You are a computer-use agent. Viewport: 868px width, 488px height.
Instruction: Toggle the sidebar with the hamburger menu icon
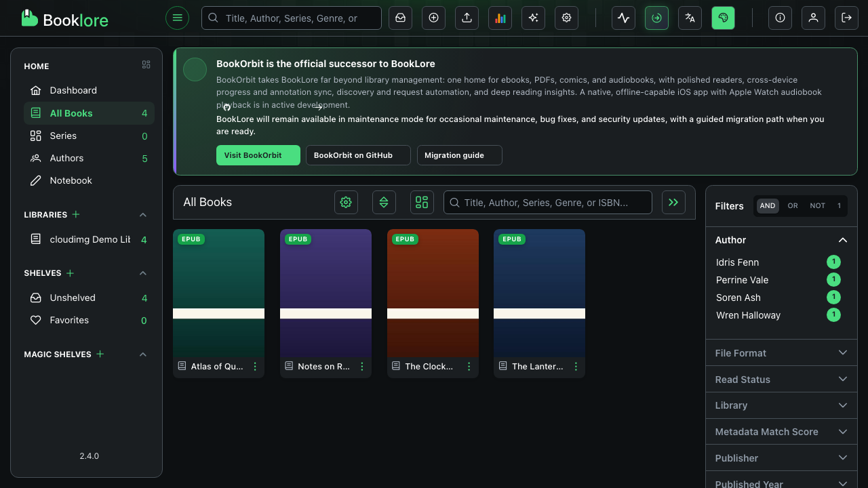pos(178,18)
